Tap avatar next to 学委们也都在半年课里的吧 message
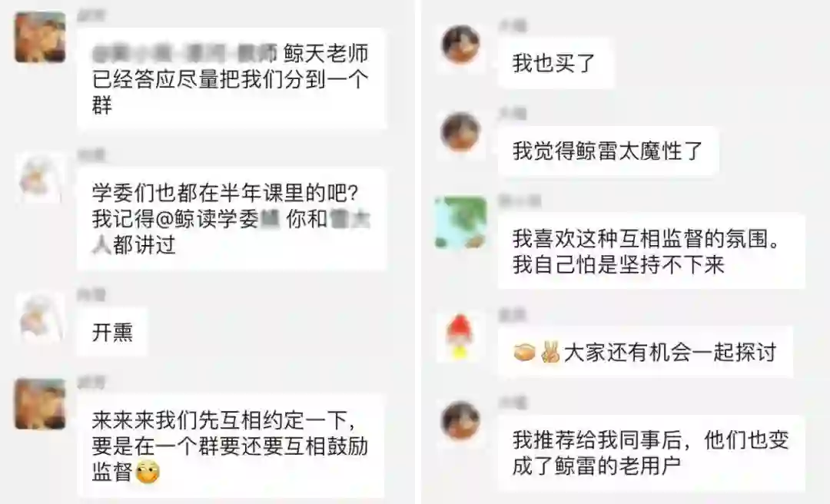The height and width of the screenshot is (504, 830). point(40,178)
